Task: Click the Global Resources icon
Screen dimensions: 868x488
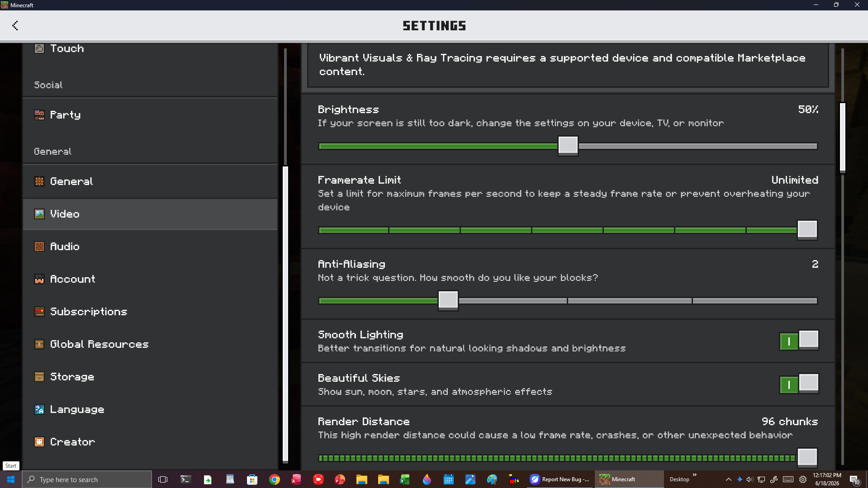Action: click(39, 344)
